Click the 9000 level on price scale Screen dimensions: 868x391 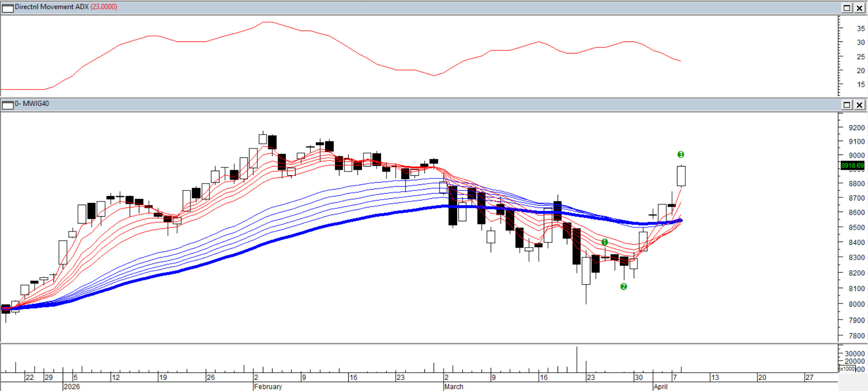[x=856, y=156]
